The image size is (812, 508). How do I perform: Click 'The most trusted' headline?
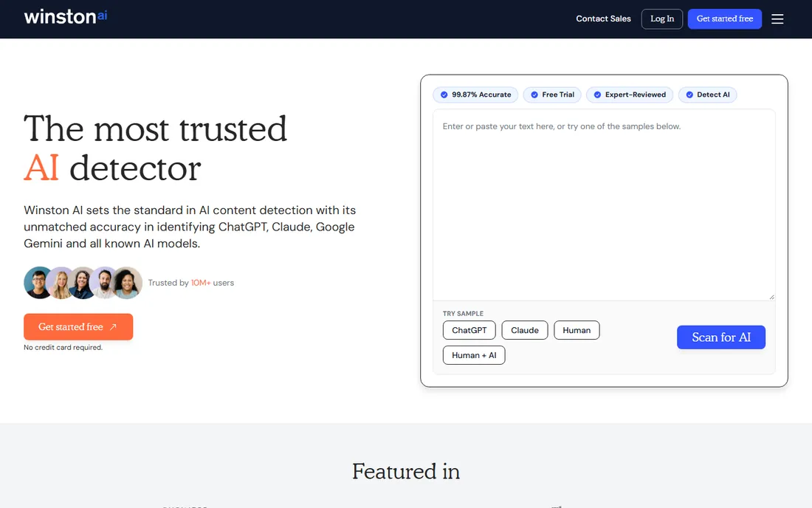click(155, 128)
